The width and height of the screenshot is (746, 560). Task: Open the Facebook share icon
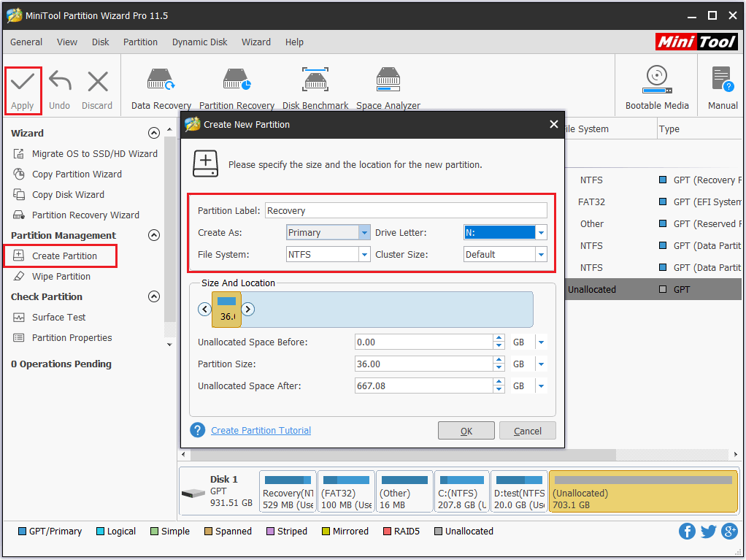pyautogui.click(x=687, y=531)
